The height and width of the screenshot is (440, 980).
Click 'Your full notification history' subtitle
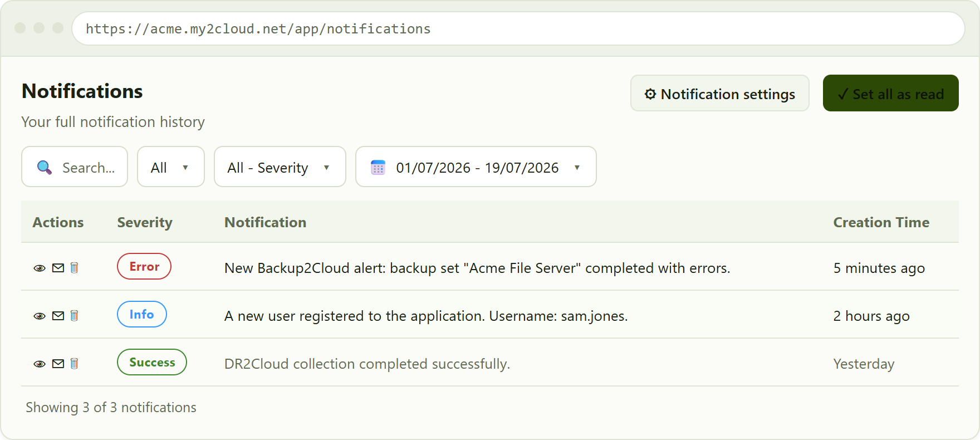tap(113, 121)
